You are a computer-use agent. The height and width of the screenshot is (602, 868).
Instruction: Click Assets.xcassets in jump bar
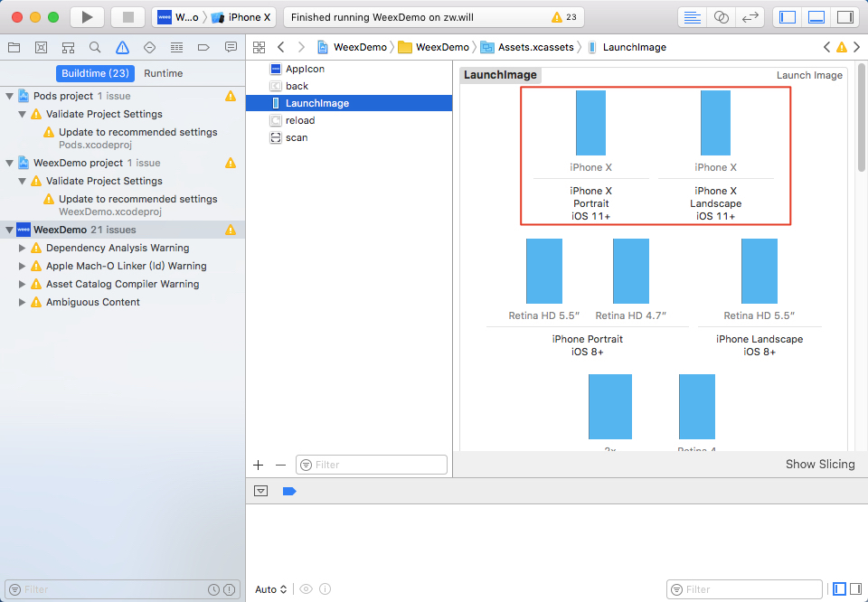click(527, 48)
